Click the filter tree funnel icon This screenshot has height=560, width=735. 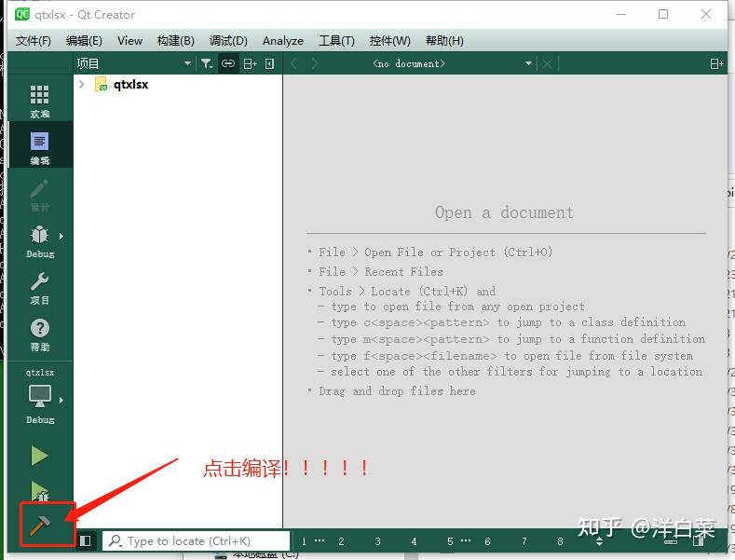click(207, 63)
